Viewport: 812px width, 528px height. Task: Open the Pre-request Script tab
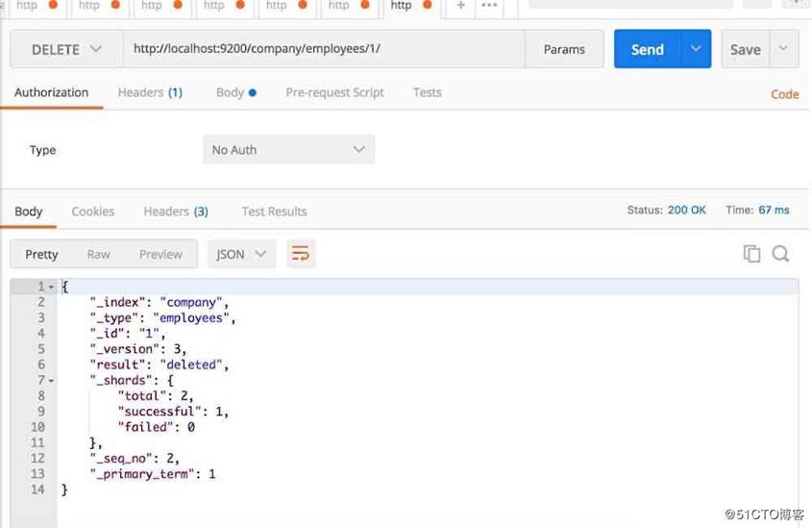point(334,92)
